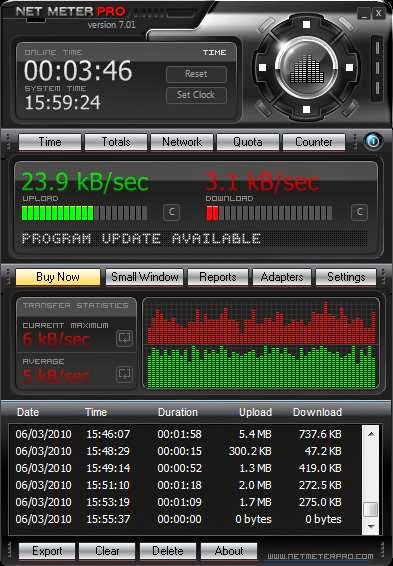Click the Set Clock button

click(x=196, y=95)
